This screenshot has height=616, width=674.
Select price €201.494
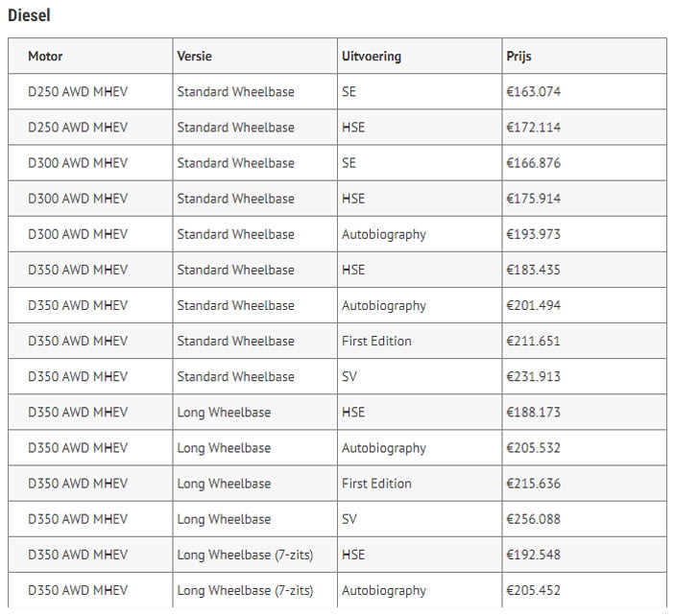534,306
